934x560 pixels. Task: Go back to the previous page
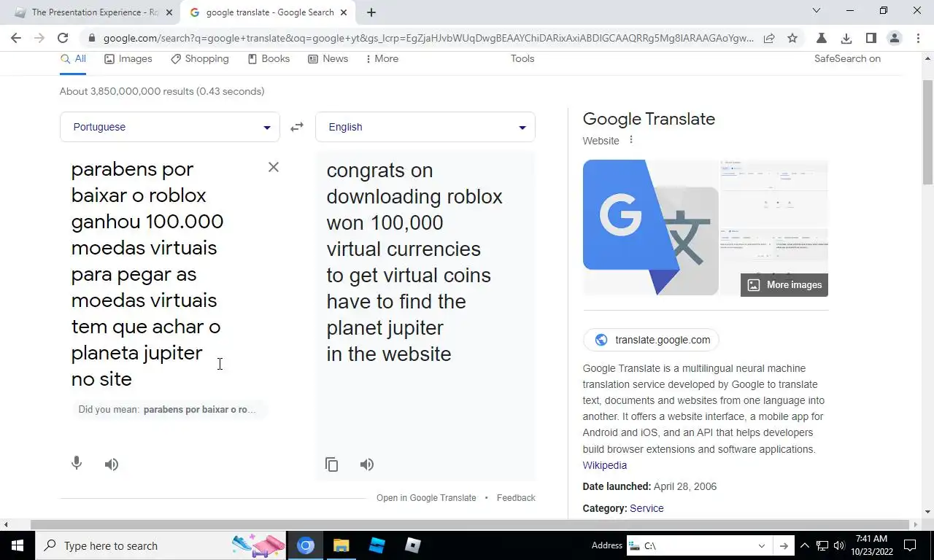click(x=16, y=38)
